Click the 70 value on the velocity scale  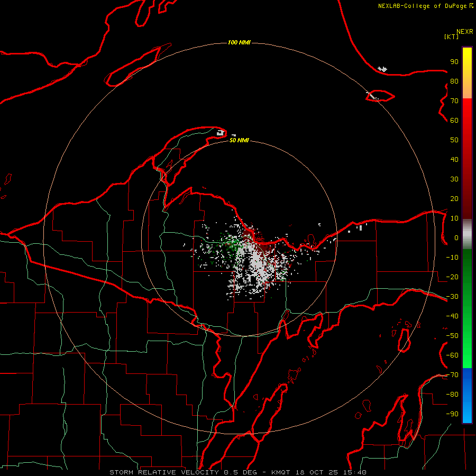tap(454, 101)
